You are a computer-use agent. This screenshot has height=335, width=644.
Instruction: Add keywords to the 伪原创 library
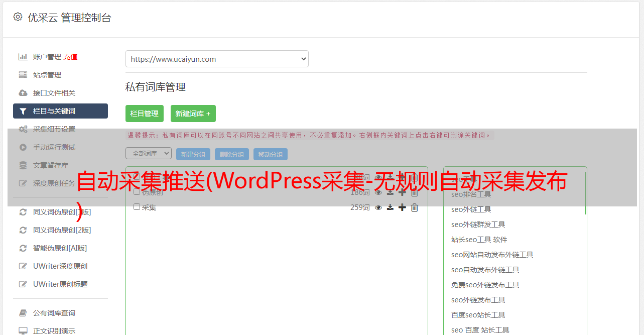tap(402, 192)
